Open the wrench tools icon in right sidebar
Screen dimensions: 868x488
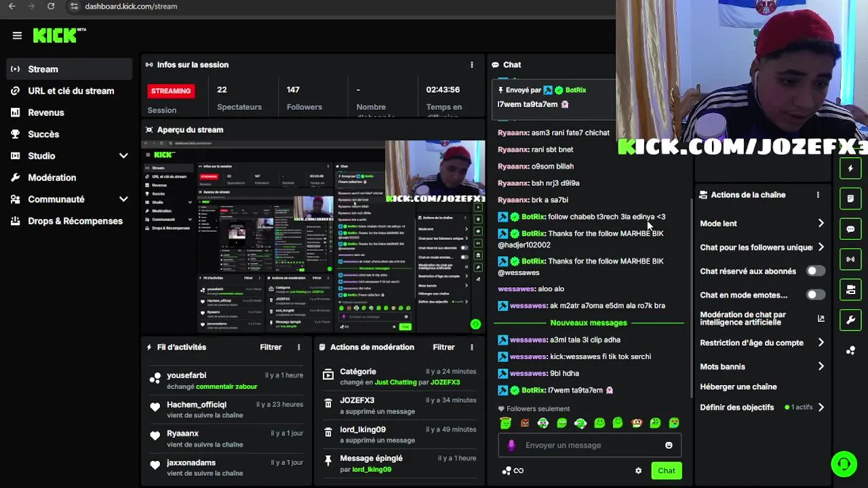coord(850,320)
